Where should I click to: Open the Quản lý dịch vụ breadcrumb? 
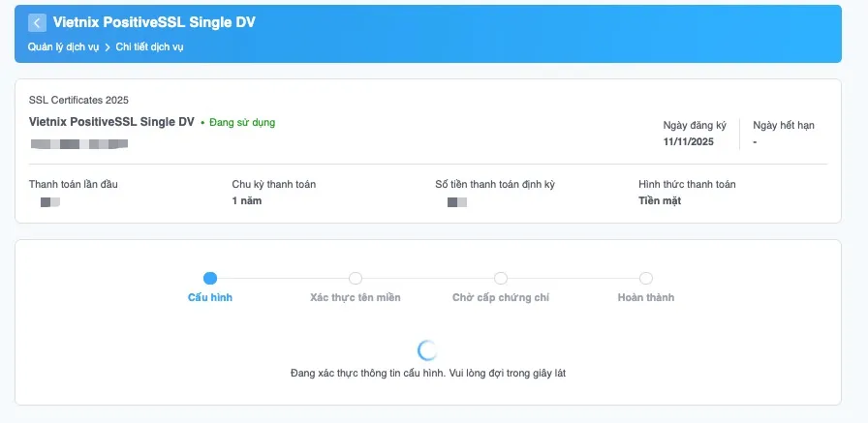(x=64, y=46)
